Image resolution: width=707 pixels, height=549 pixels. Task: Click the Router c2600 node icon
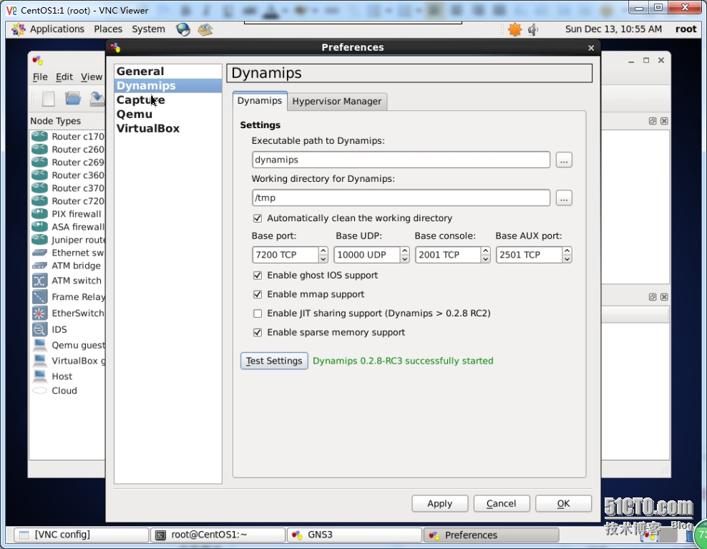40,149
